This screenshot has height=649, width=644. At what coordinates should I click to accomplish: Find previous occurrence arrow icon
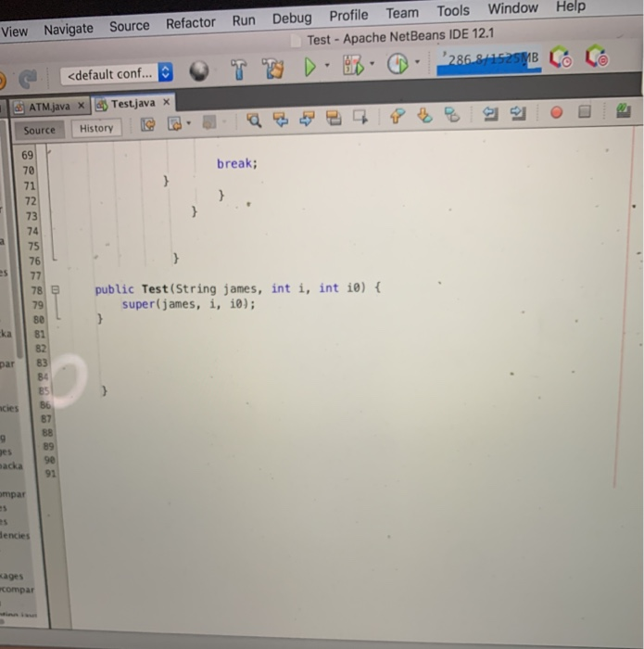[x=281, y=120]
